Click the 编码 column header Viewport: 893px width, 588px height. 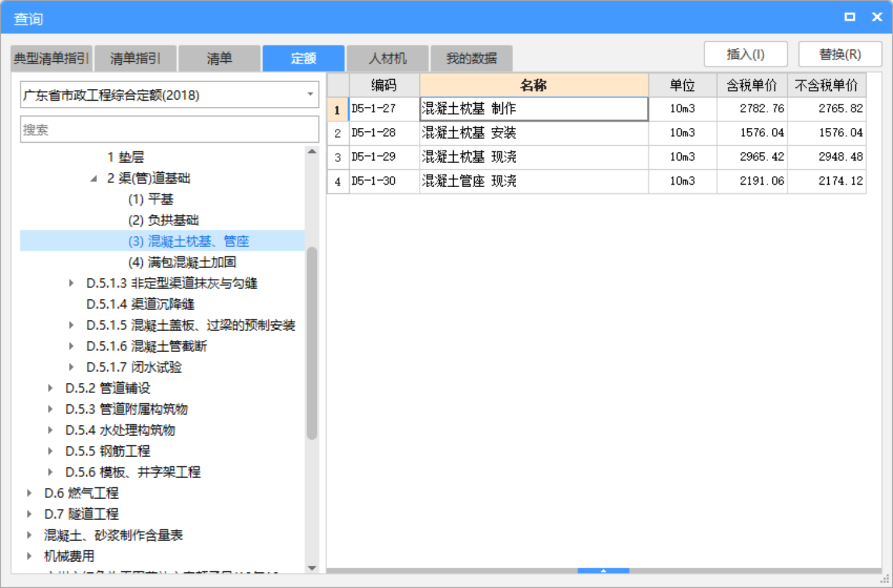click(x=384, y=85)
